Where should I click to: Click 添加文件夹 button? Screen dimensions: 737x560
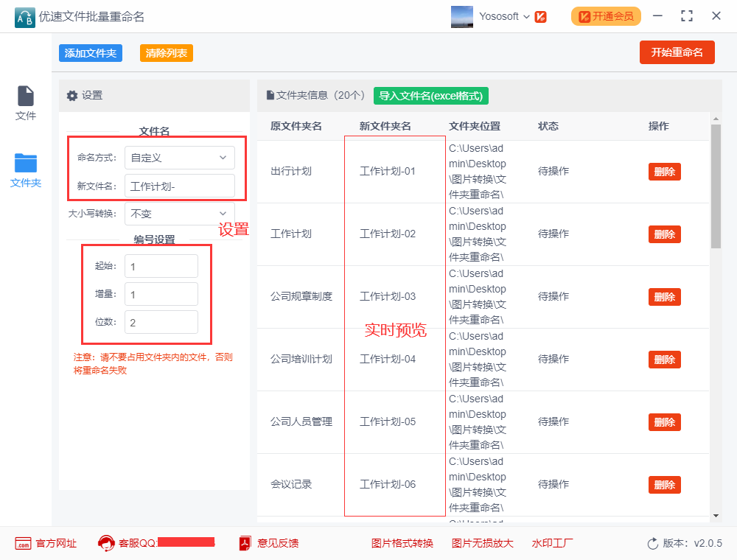tap(91, 53)
